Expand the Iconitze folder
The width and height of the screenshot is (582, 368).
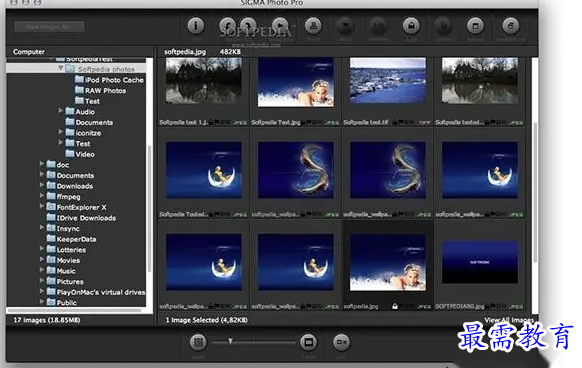(x=61, y=132)
